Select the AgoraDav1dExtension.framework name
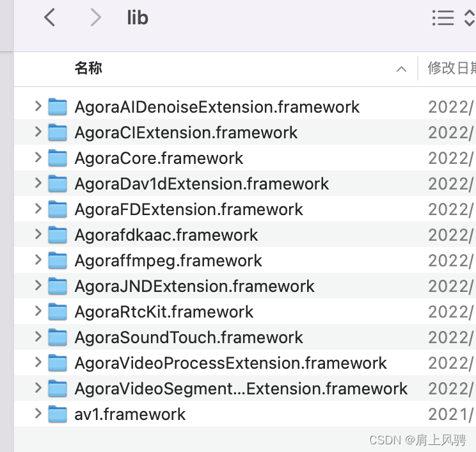 202,184
